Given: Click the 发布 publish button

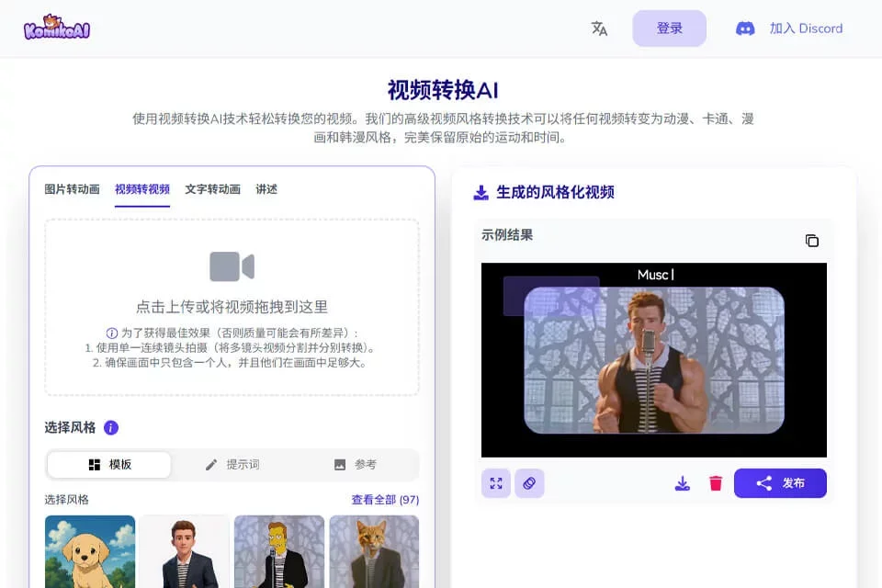Looking at the screenshot, I should click(780, 483).
